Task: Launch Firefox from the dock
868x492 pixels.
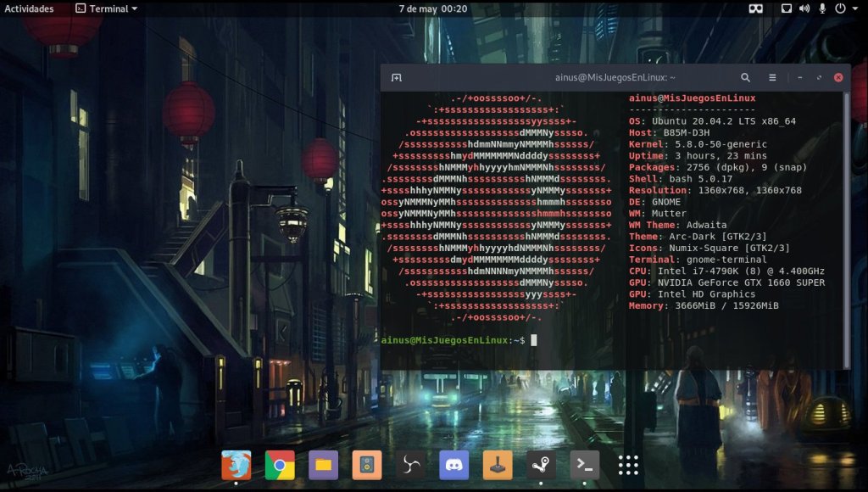Action: [x=236, y=464]
